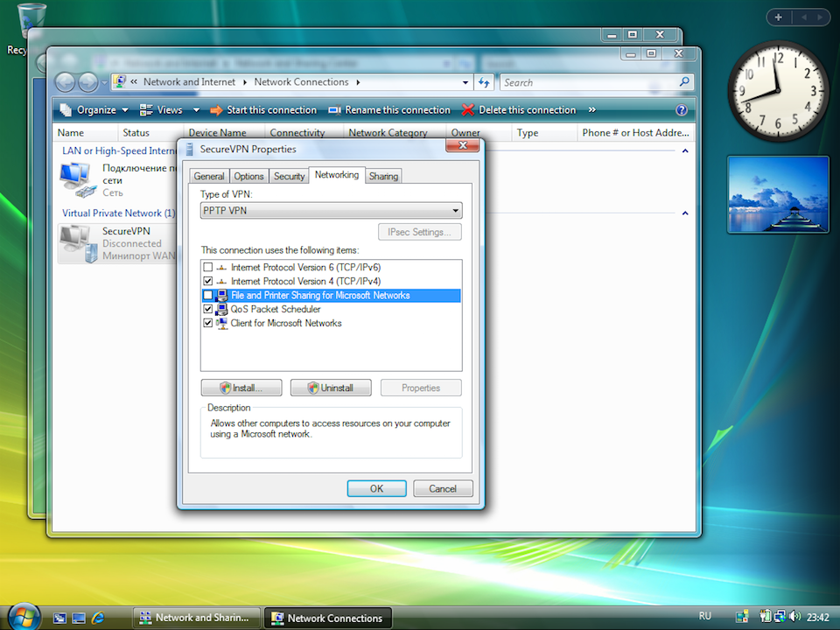Launch Internet Explorer from quick launch
Screen dimensions: 840x630
click(x=97, y=618)
